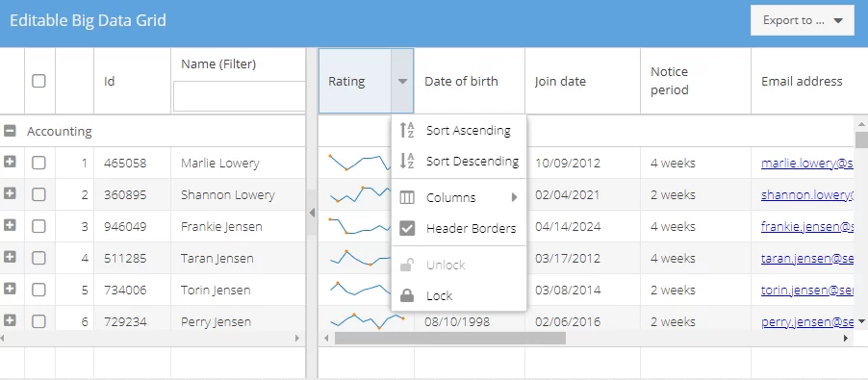868x380 pixels.
Task: Click the vertical scrollbar thumb
Action: (861, 139)
